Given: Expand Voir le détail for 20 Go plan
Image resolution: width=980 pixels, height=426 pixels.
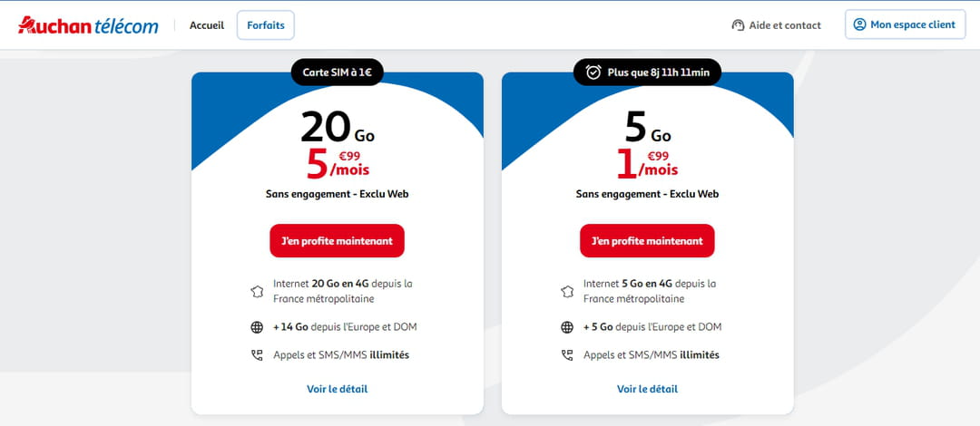Looking at the screenshot, I should coord(337,389).
